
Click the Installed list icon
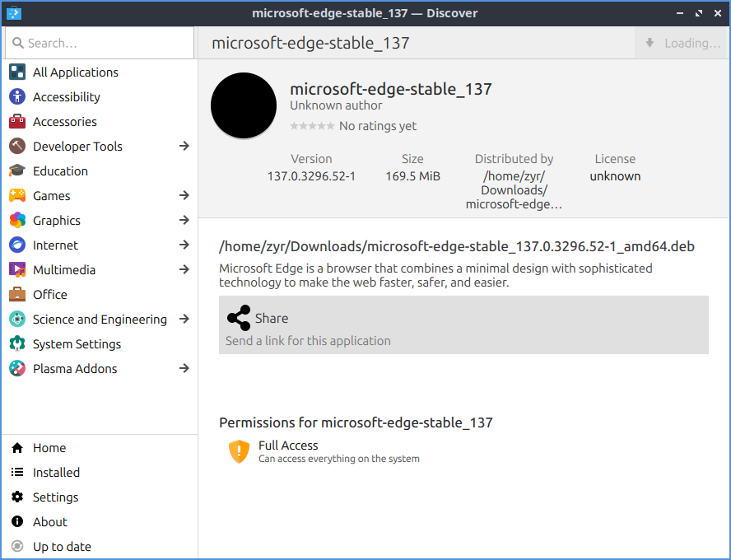[x=17, y=473]
